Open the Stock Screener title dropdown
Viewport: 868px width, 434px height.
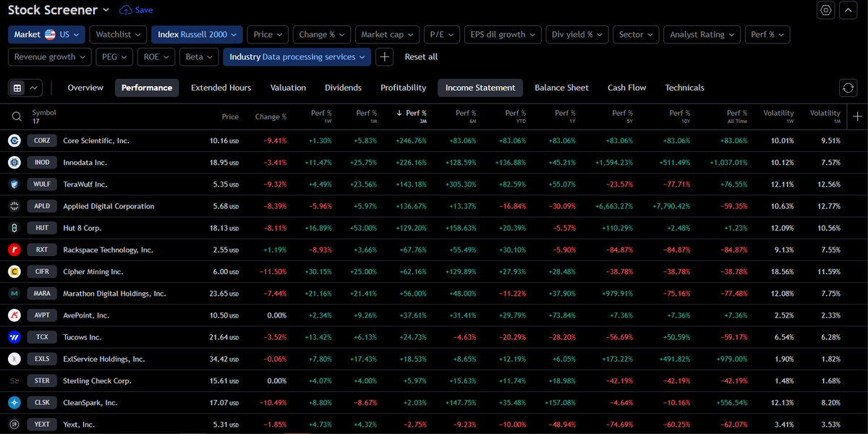point(59,10)
